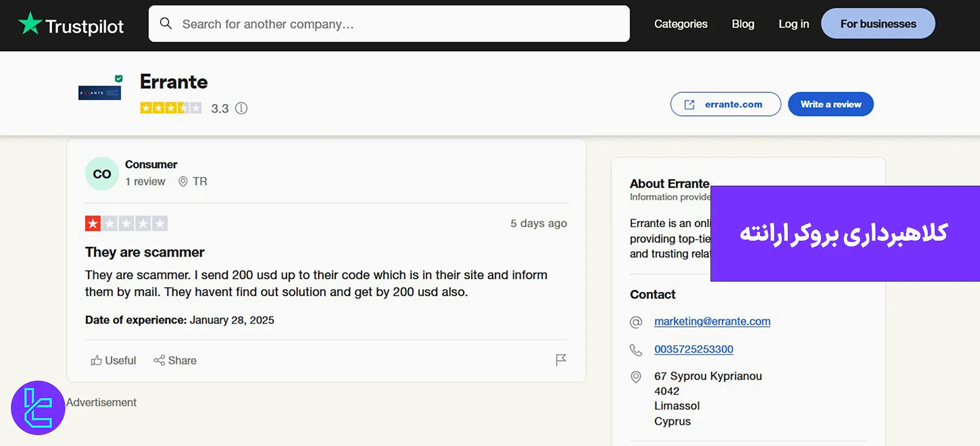
Task: Click the CO reviewer avatar
Action: pyautogui.click(x=102, y=174)
